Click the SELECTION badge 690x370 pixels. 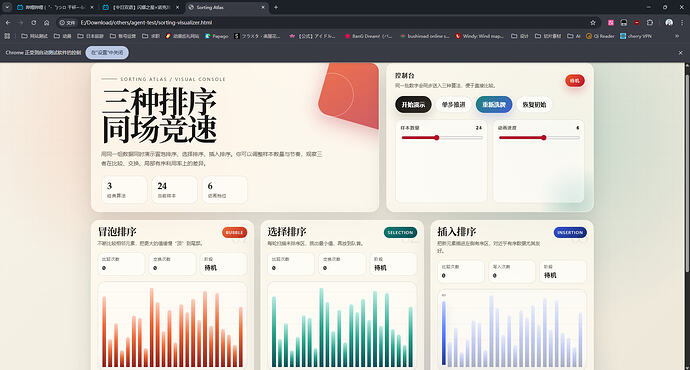[x=400, y=232]
